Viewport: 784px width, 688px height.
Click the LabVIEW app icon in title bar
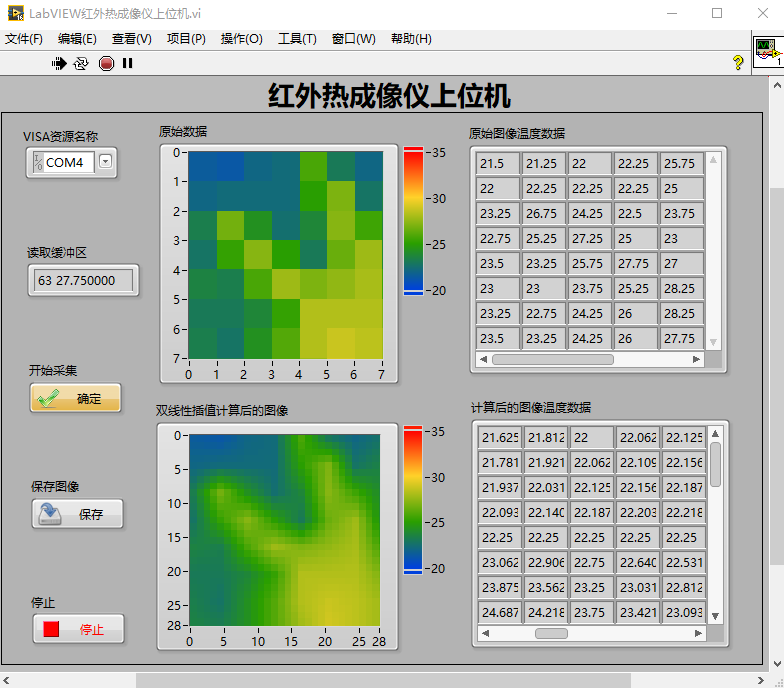point(16,14)
